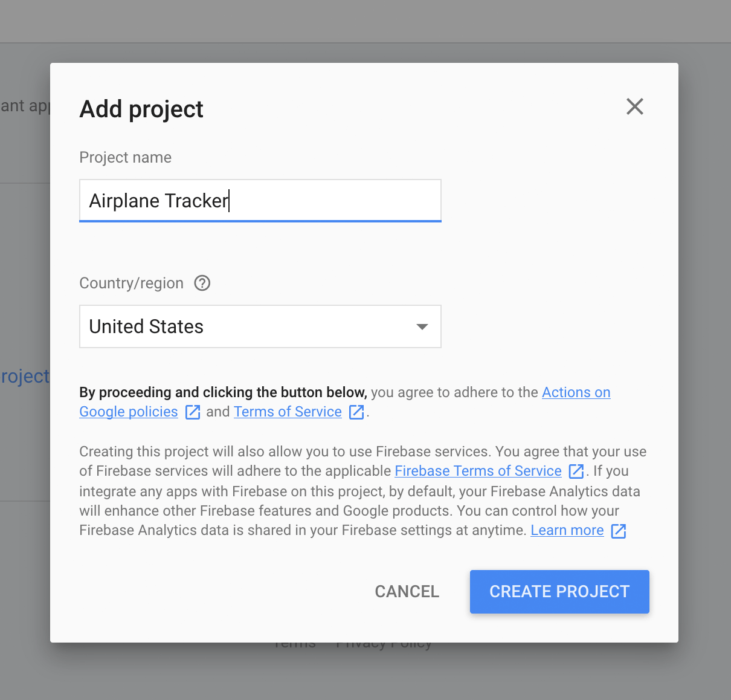731x700 pixels.
Task: Click the CREATE PROJECT button
Action: tap(559, 592)
